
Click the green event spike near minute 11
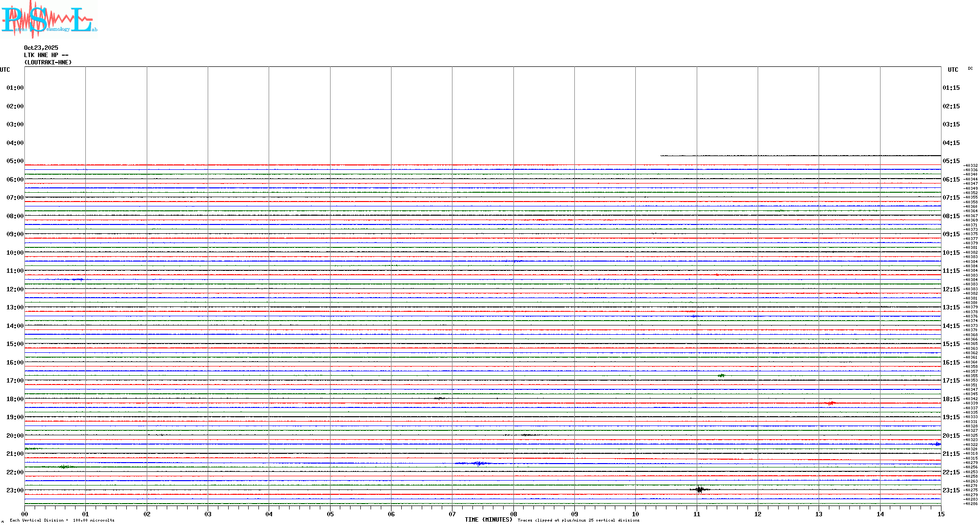click(721, 376)
